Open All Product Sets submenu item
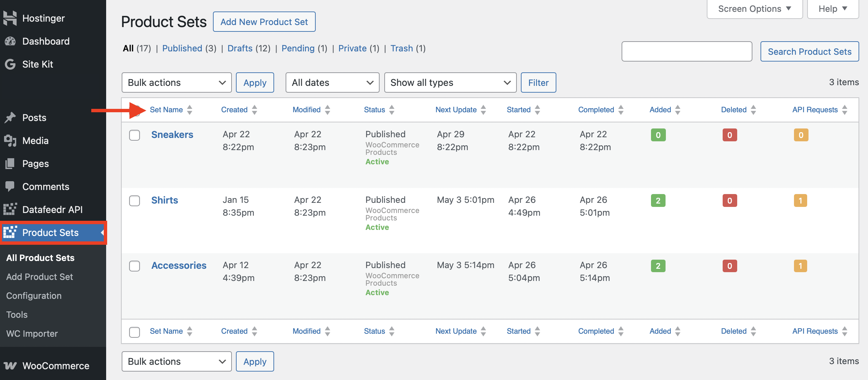Screen dimensions: 868x380 40,258
